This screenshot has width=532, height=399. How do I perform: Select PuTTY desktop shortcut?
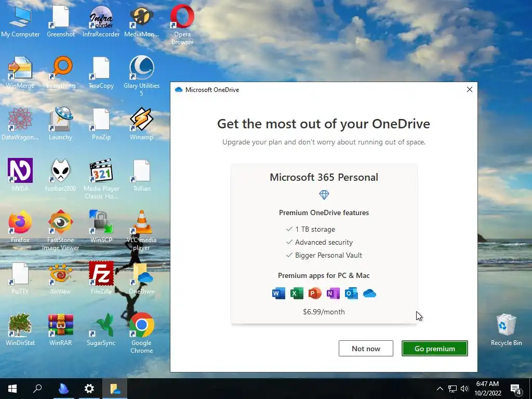[20, 278]
